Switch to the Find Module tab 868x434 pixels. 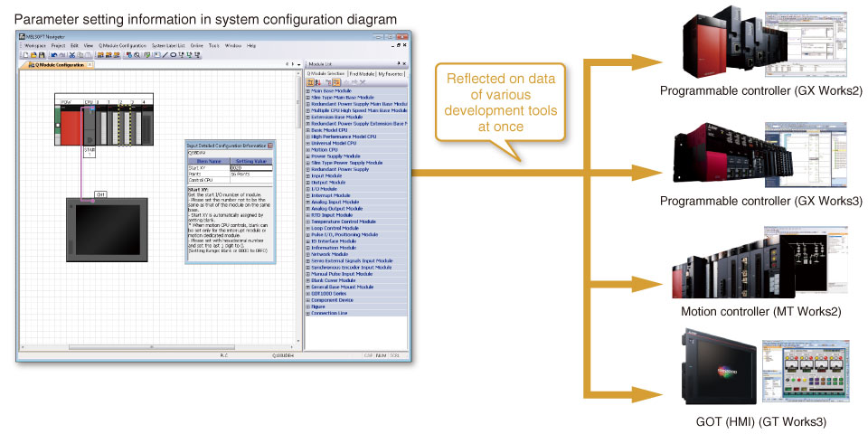pos(362,73)
